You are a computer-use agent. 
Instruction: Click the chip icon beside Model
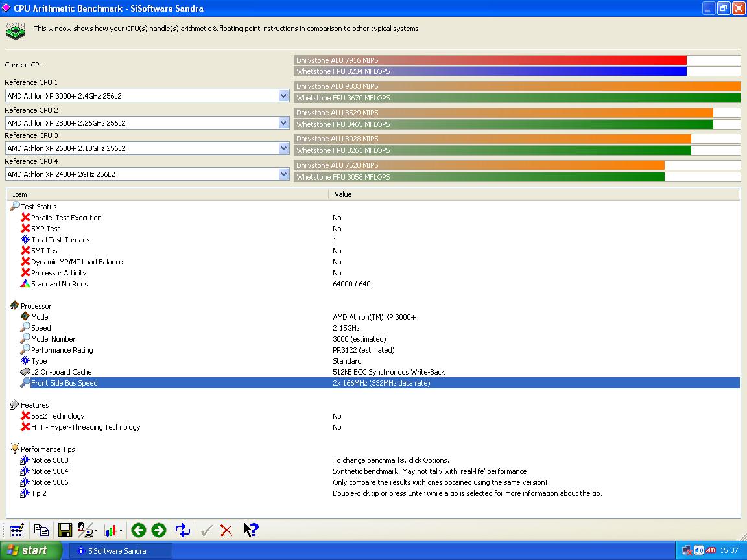point(25,316)
